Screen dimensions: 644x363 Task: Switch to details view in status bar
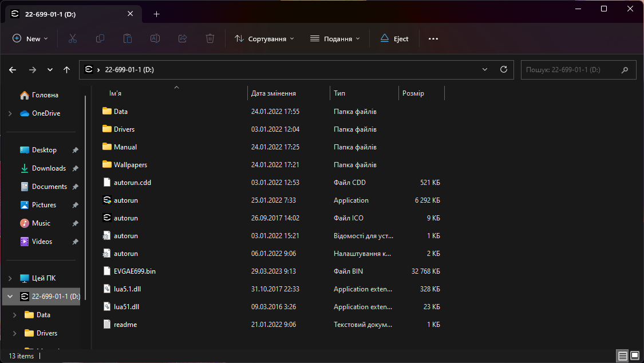(622, 356)
